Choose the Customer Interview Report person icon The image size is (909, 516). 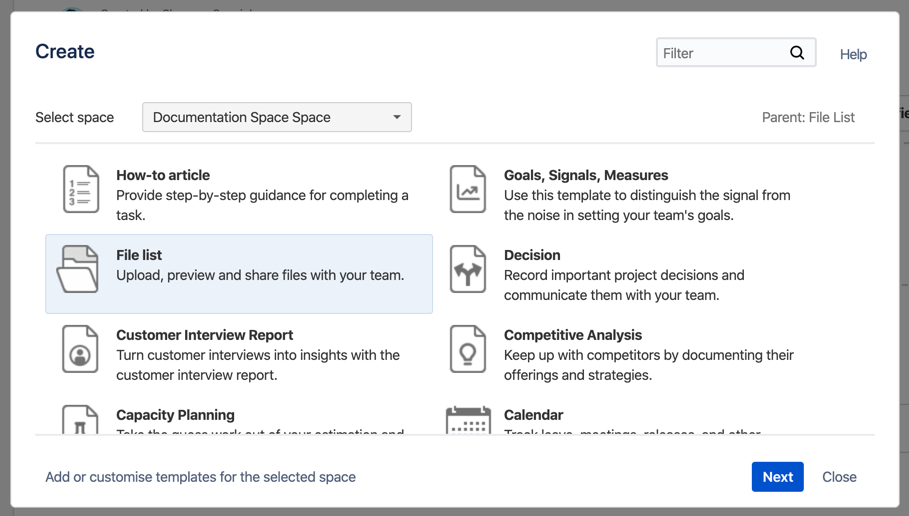click(80, 349)
